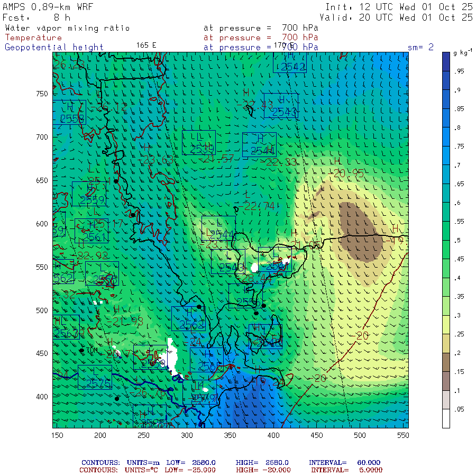This screenshot has width=476, height=476.
Task: Click the '165 E' longitude label
Action: (147, 45)
